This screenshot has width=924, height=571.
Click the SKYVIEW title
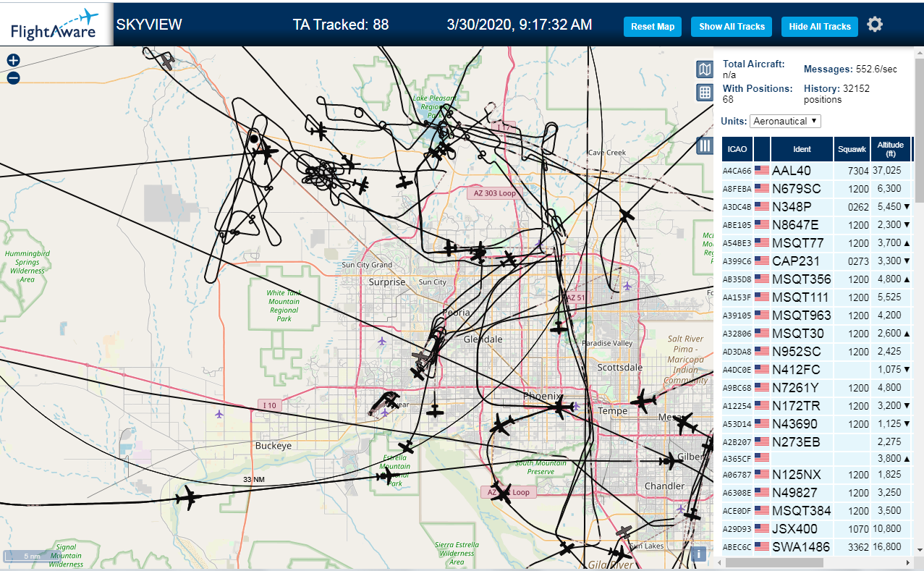[x=149, y=25]
